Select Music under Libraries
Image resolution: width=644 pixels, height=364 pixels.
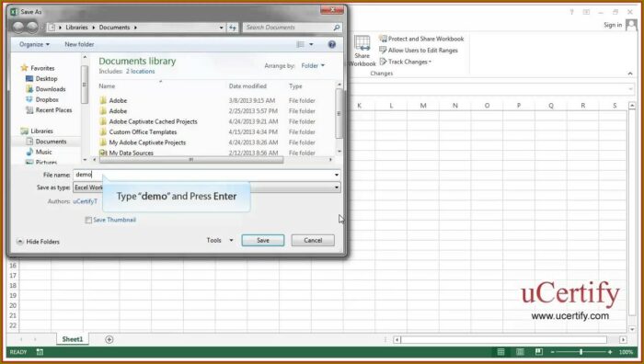coord(39,152)
